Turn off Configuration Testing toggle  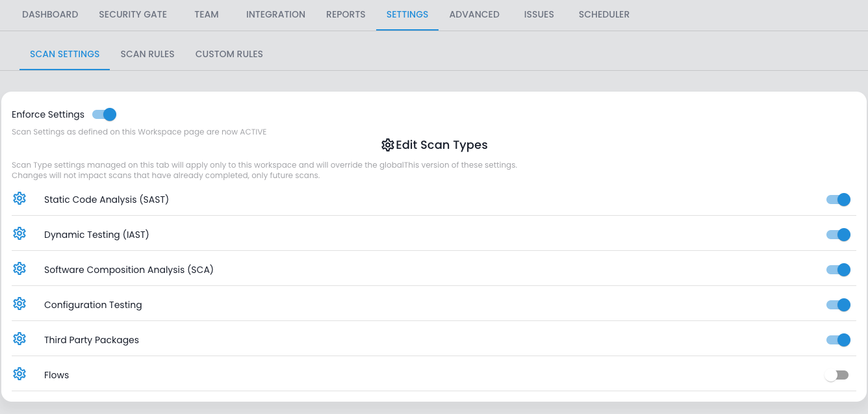pos(838,305)
